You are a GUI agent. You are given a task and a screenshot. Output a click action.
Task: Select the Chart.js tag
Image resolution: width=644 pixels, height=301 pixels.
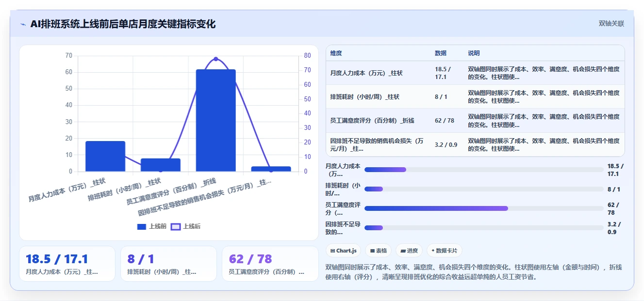coord(343,251)
